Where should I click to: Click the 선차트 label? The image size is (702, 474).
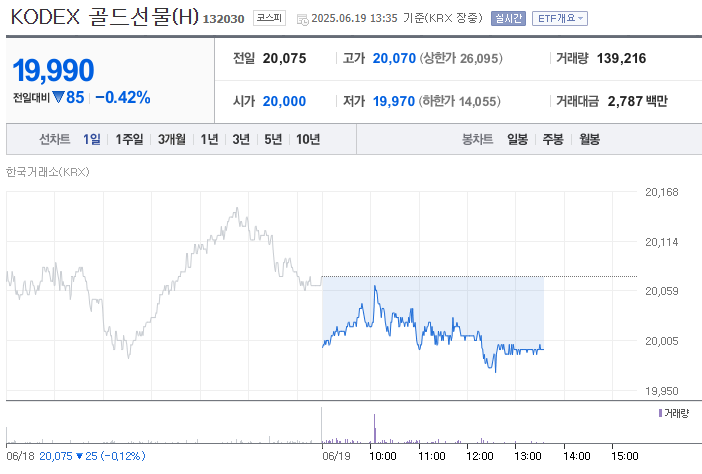click(x=55, y=139)
